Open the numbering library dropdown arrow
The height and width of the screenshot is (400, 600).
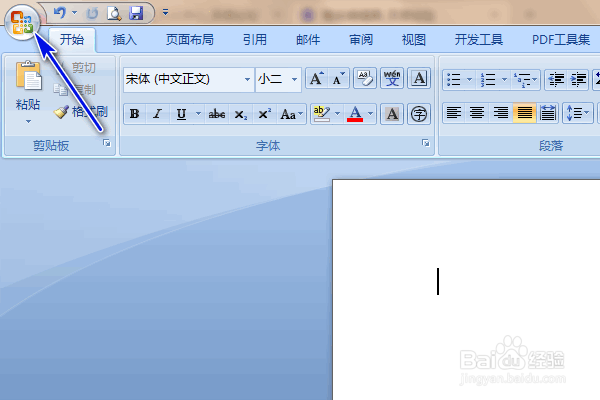[504, 80]
